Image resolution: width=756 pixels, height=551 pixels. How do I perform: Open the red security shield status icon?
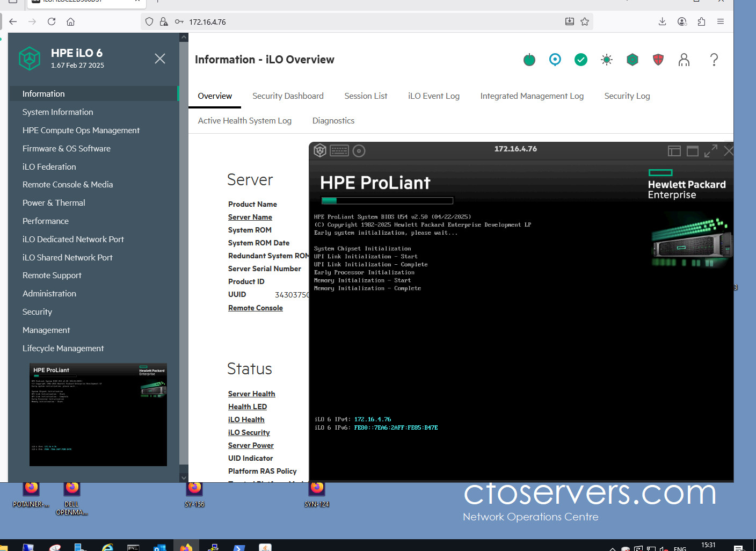pyautogui.click(x=658, y=60)
